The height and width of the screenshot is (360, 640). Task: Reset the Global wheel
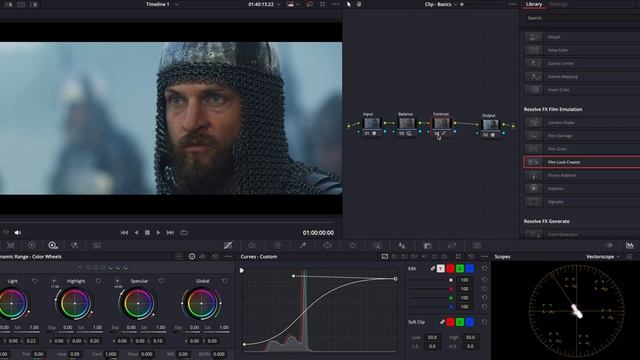(224, 281)
